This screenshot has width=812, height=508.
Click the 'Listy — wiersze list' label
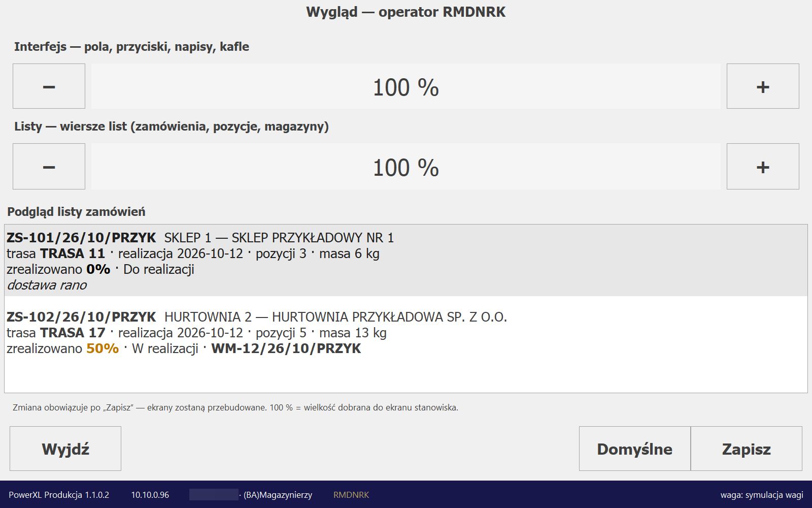(x=172, y=126)
